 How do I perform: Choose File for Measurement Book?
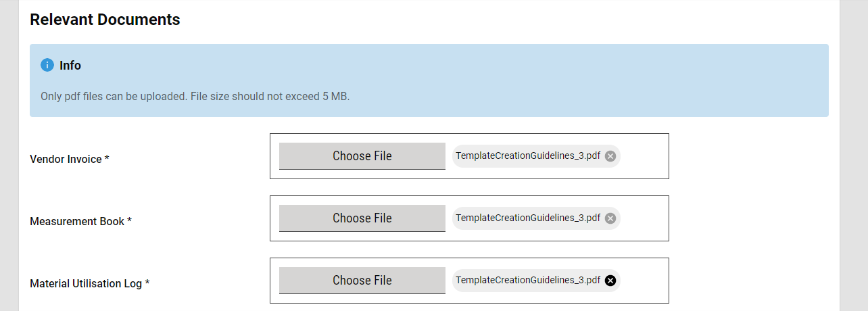362,218
